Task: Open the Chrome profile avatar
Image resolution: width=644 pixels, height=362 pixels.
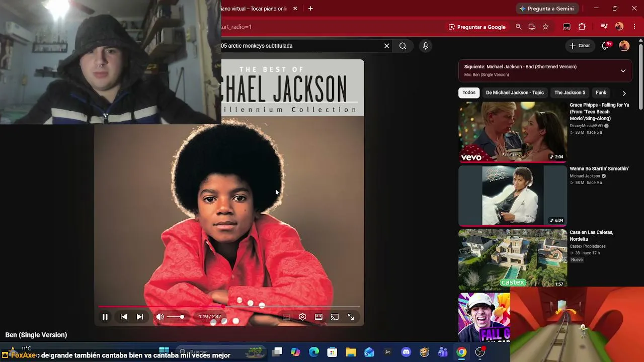Action: [x=619, y=27]
